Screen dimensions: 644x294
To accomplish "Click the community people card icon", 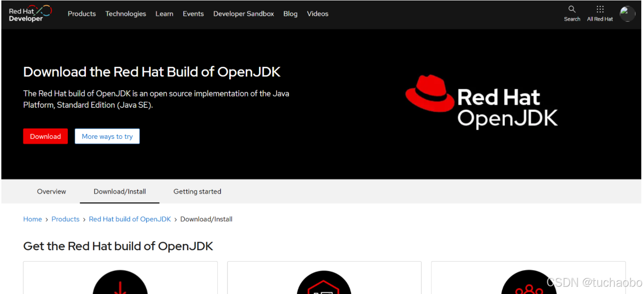I will 528,282.
